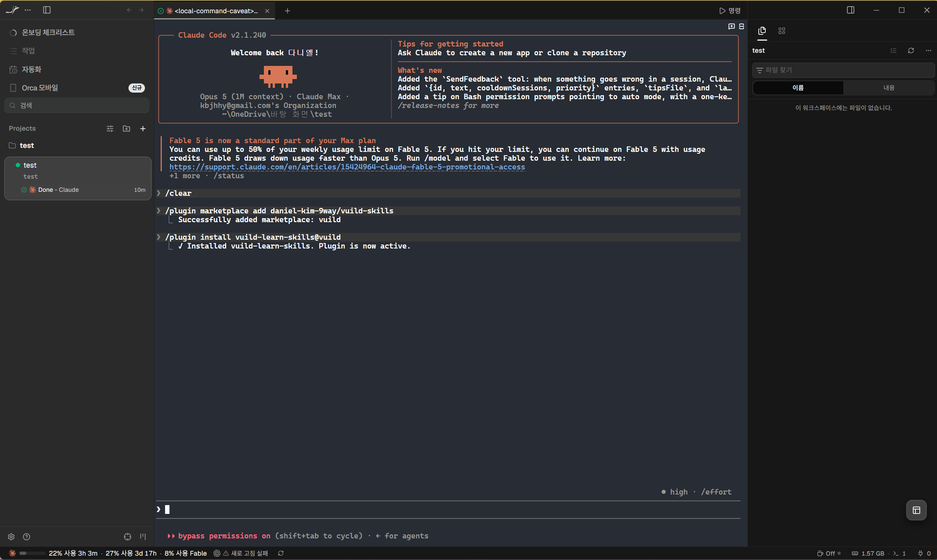Open file explorer more options menu

pyautogui.click(x=928, y=51)
